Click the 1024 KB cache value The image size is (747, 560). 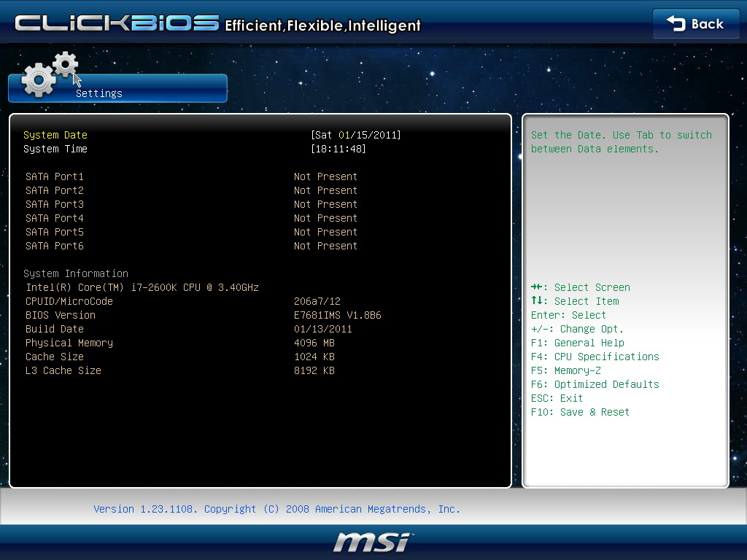click(314, 357)
